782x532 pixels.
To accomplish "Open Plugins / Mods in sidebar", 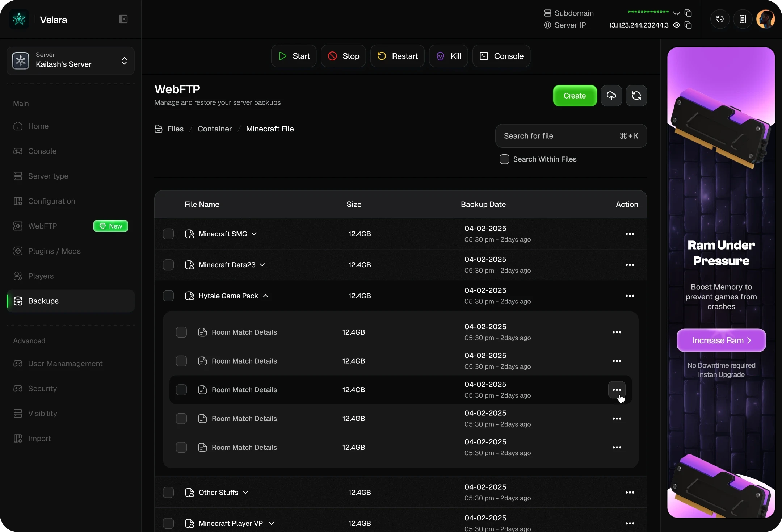I will pos(71,251).
